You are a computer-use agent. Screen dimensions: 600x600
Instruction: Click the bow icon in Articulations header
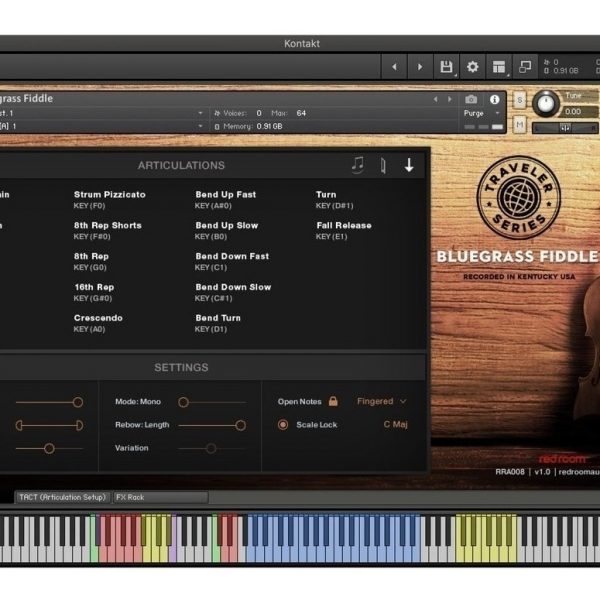[x=383, y=165]
